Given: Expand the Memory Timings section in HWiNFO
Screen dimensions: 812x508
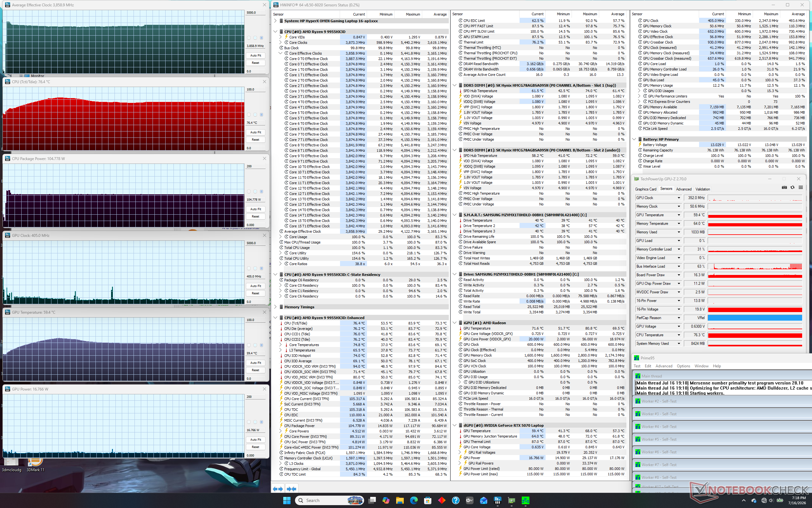Looking at the screenshot, I should pyautogui.click(x=275, y=307).
